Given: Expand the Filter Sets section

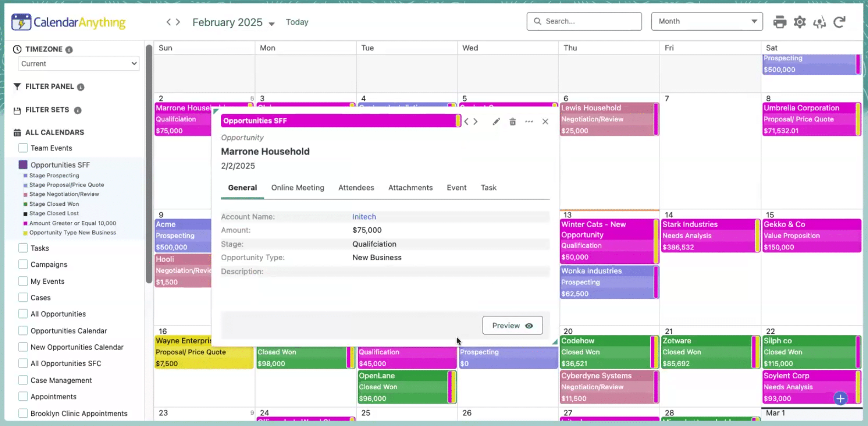Looking at the screenshot, I should click(47, 110).
